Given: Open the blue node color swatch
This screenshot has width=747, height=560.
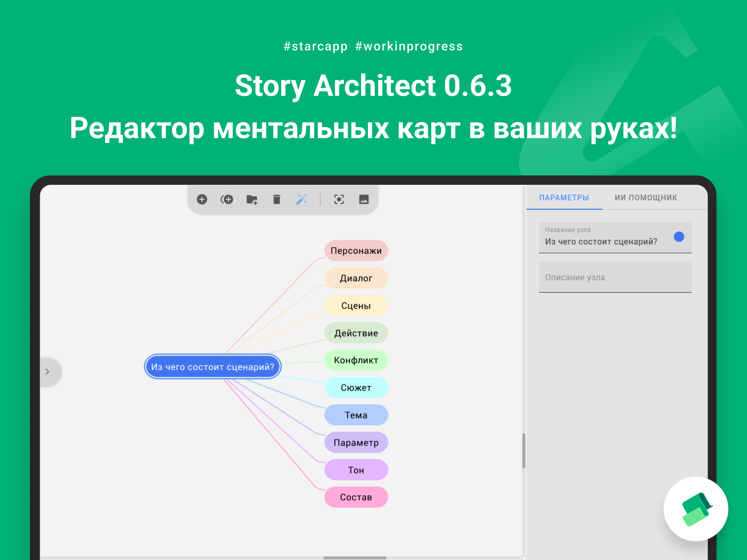Looking at the screenshot, I should coord(679,237).
